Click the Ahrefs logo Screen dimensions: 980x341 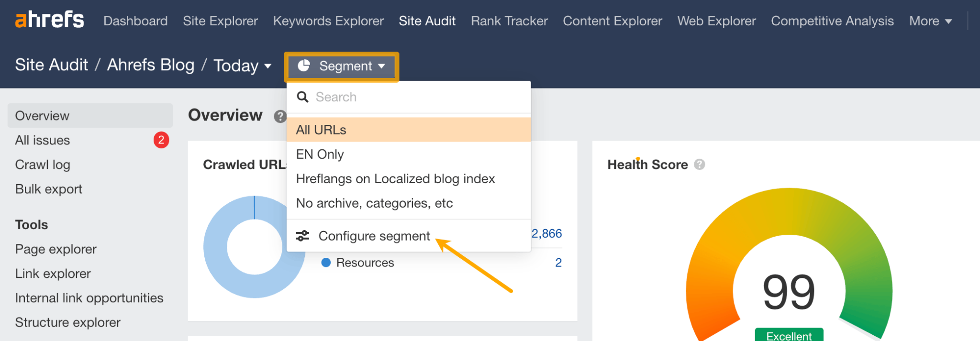[x=50, y=20]
